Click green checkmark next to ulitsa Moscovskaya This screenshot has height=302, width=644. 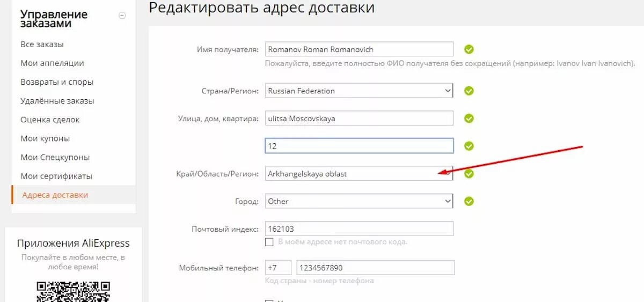point(469,118)
